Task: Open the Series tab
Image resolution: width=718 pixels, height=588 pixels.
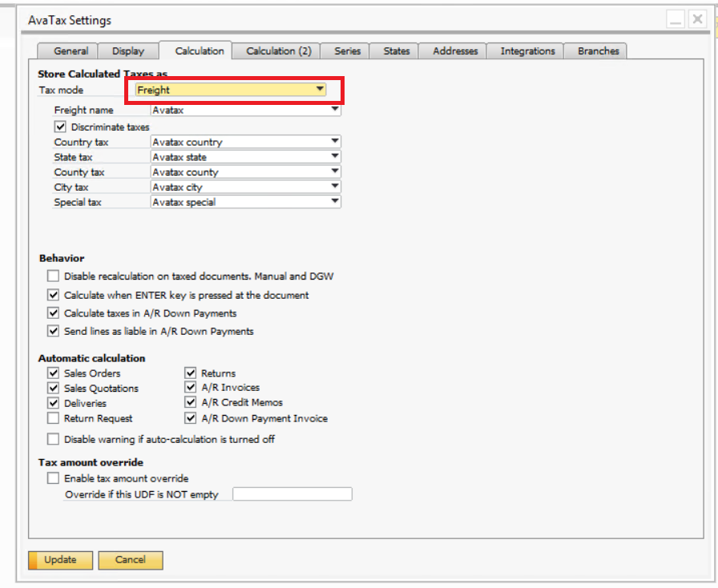Action: [x=345, y=50]
